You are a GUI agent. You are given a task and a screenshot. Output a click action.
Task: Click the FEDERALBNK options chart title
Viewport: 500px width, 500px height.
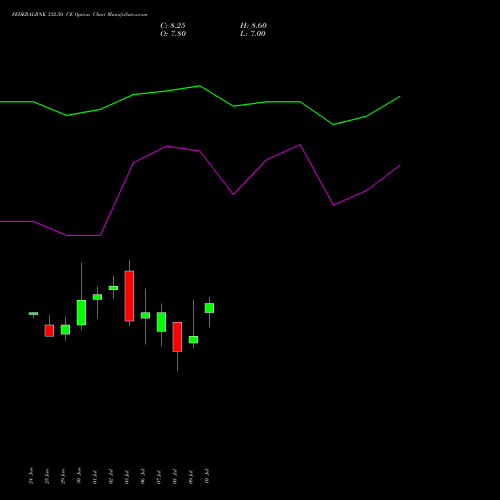pyautogui.click(x=79, y=15)
